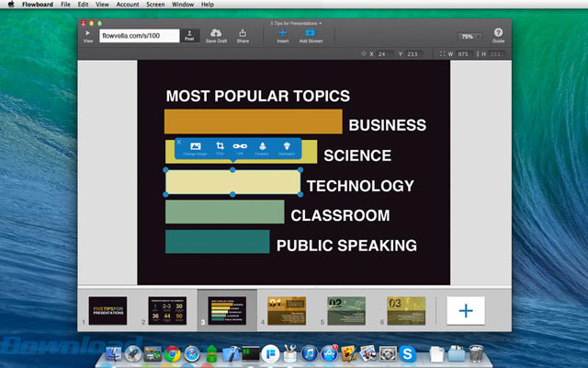Open the Guide help icon

pyautogui.click(x=498, y=32)
